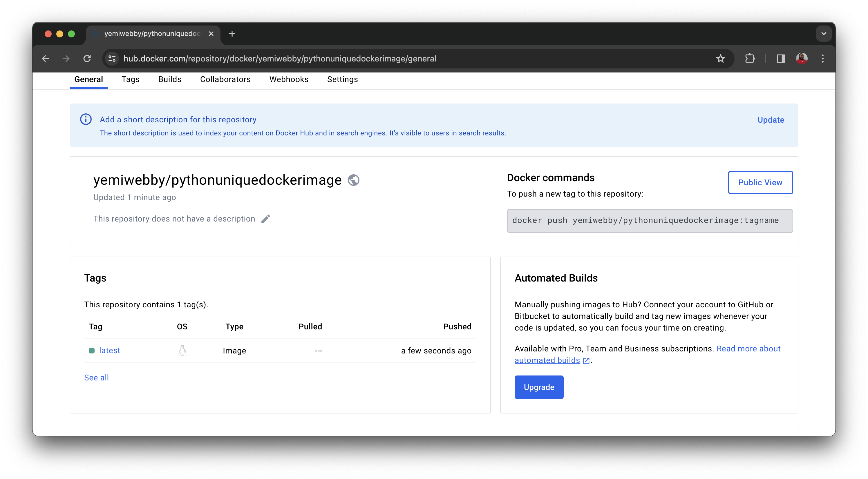Expand the window chevron at top right
The width and height of the screenshot is (868, 479).
pos(824,33)
